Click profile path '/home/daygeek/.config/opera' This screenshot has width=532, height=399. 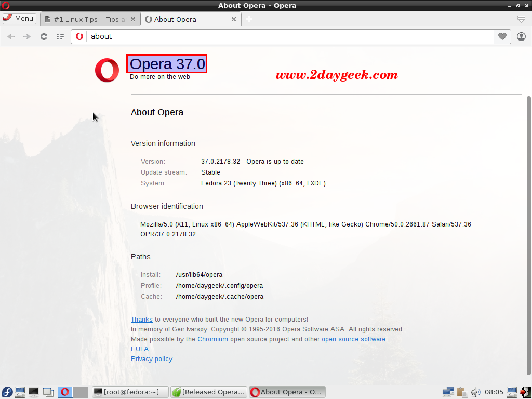tap(220, 286)
